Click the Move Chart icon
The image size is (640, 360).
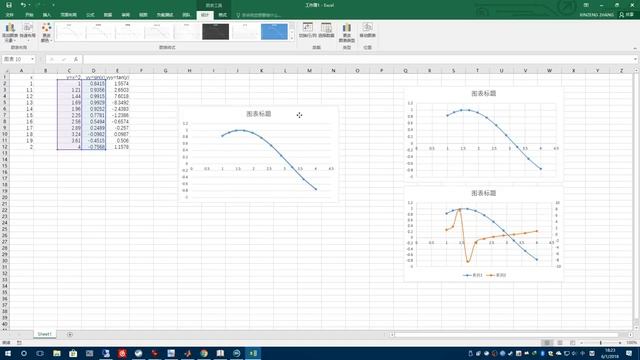pyautogui.click(x=367, y=30)
